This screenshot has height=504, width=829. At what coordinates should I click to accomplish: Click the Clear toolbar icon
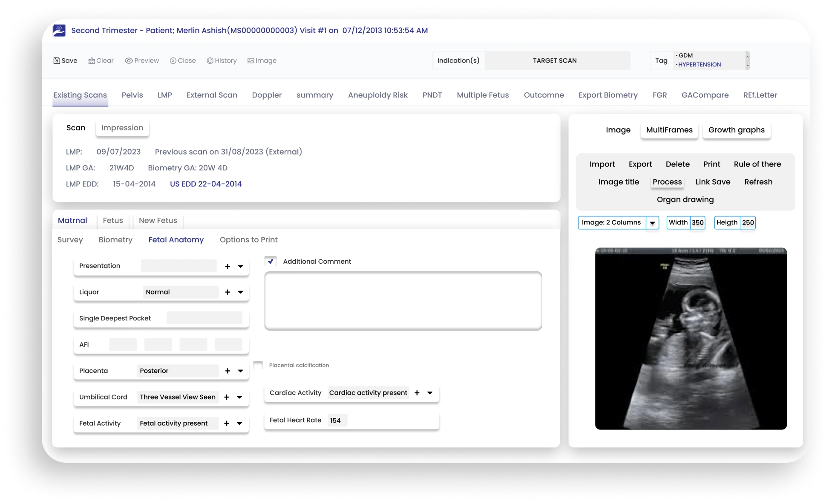pyautogui.click(x=91, y=60)
